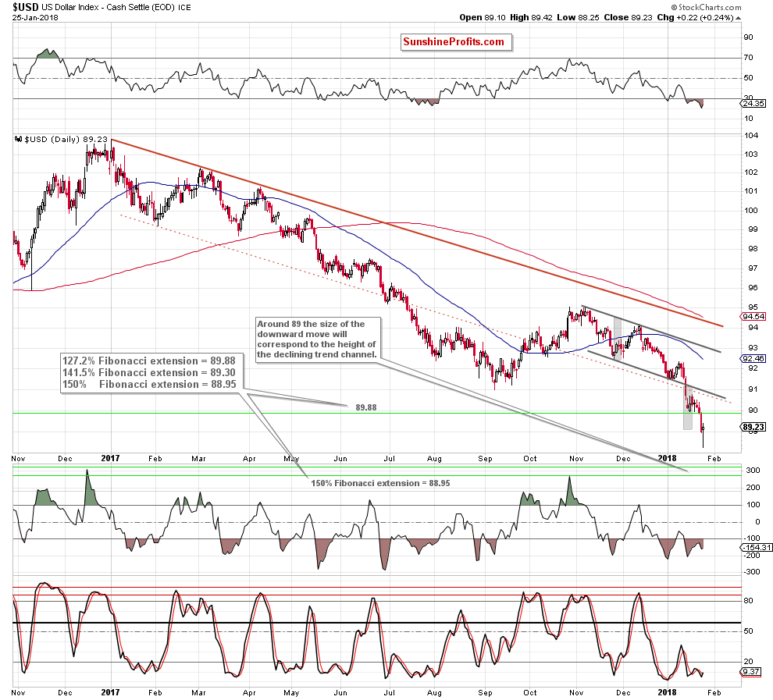
Task: Click the RSI value tag '24.35'
Action: click(x=753, y=104)
